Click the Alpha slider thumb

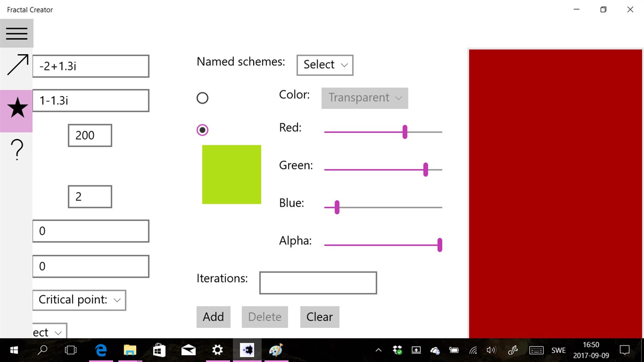(x=440, y=245)
